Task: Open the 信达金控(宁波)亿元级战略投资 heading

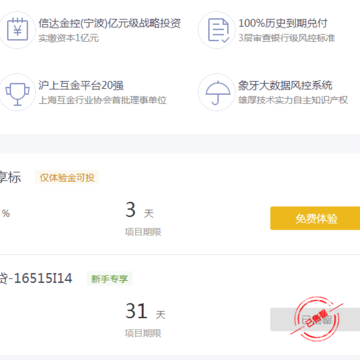Action: [x=110, y=23]
